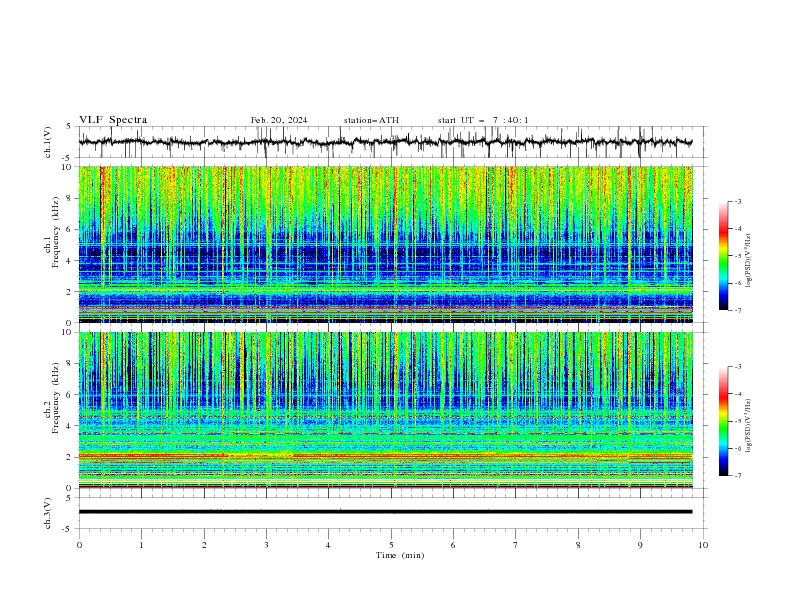Click "-3" label on the ch.1 colorbar
Image resolution: width=792 pixels, height=612 pixels.
point(738,201)
